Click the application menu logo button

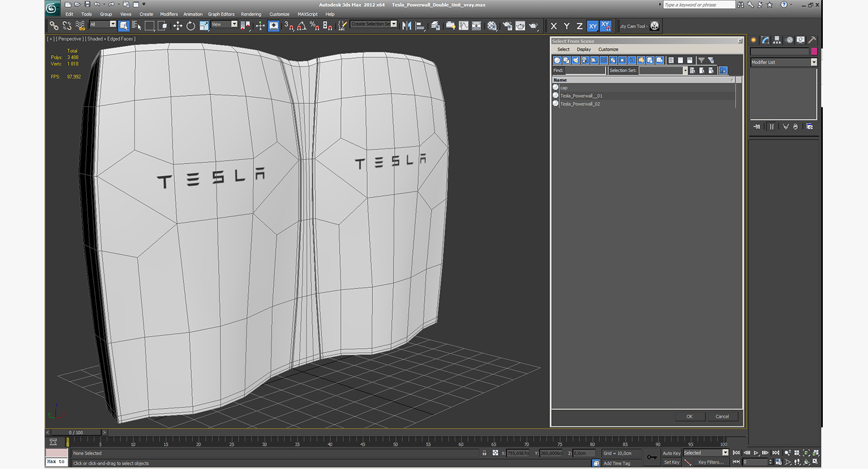53,8
